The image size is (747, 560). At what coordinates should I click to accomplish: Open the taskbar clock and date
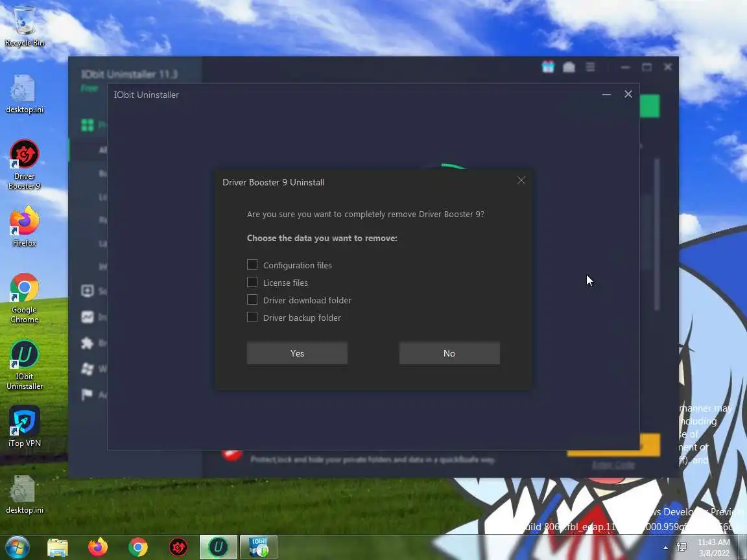714,548
